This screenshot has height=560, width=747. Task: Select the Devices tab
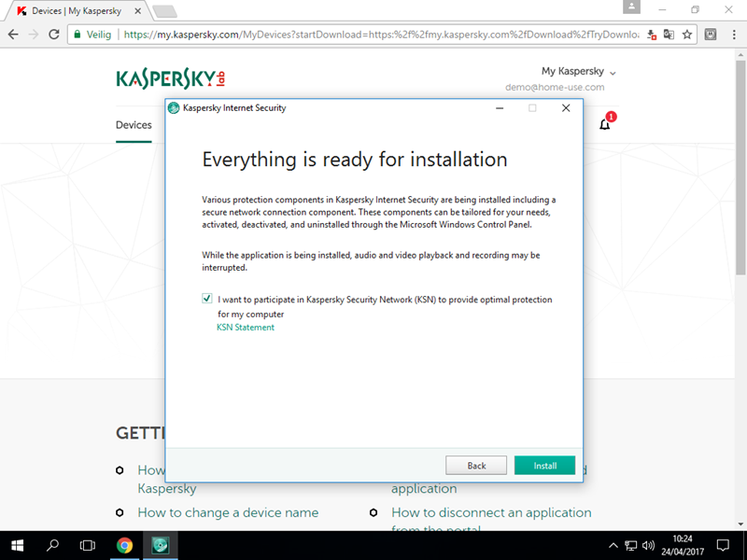[x=134, y=125]
